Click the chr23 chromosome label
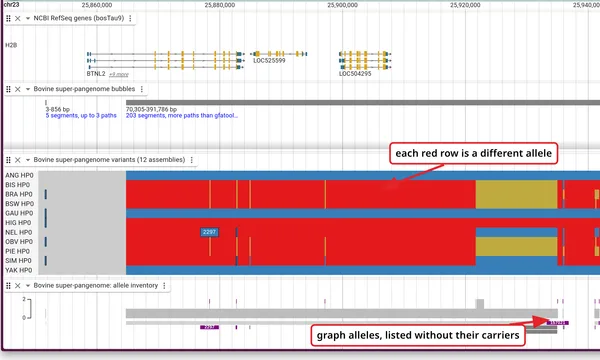 11,4
